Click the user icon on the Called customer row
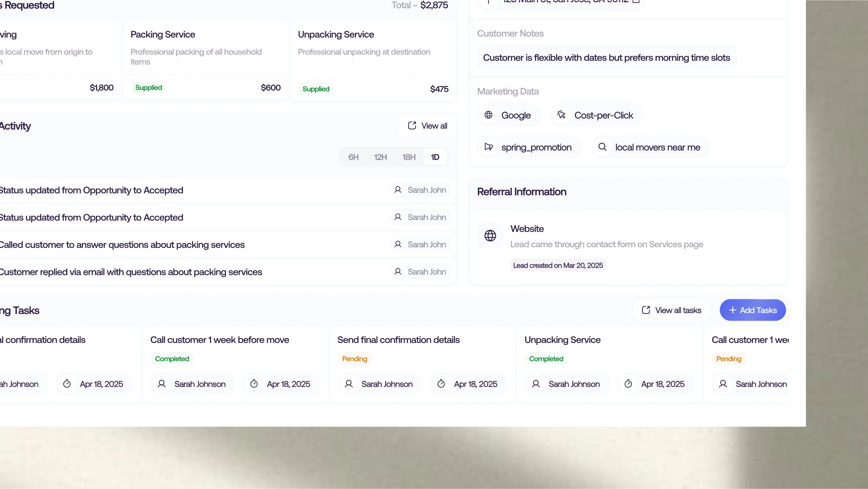Screen dimensions: 868x489 pyautogui.click(x=398, y=244)
